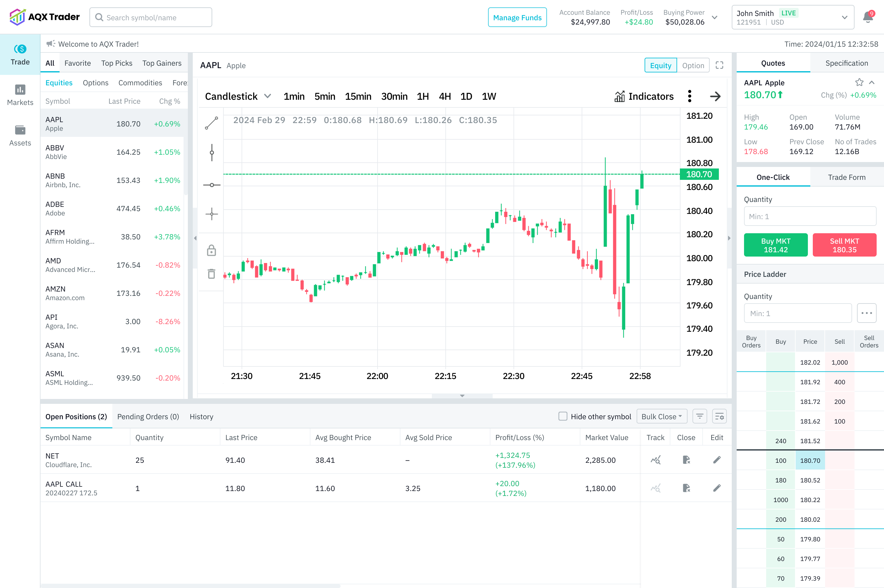
Task: Lock chart drawings with the padlock icon
Action: 211,250
